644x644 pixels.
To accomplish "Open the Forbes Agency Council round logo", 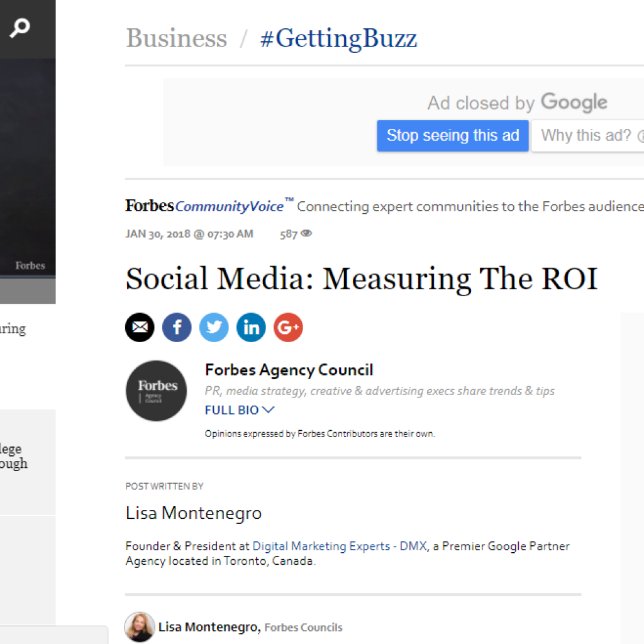I will (156, 391).
